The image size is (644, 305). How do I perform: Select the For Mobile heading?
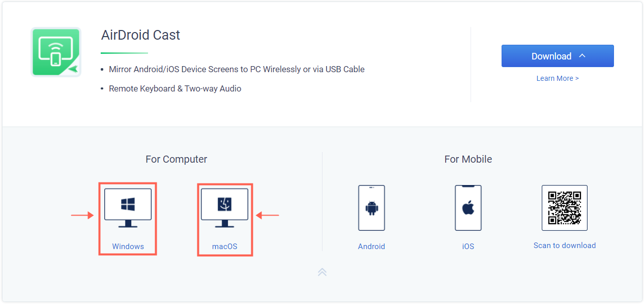(468, 159)
